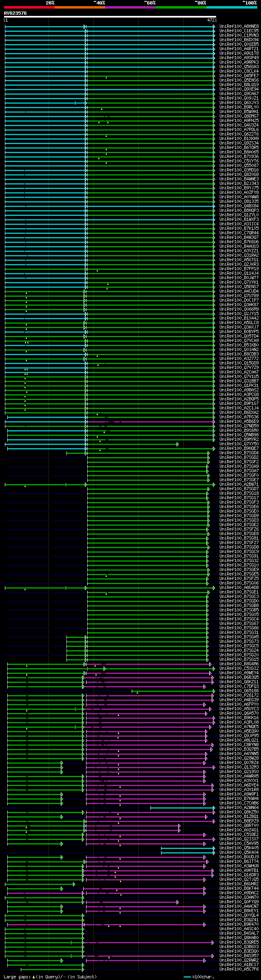Click the cyan =100char. scale bar
The width and height of the screenshot is (261, 980).
point(187,977)
